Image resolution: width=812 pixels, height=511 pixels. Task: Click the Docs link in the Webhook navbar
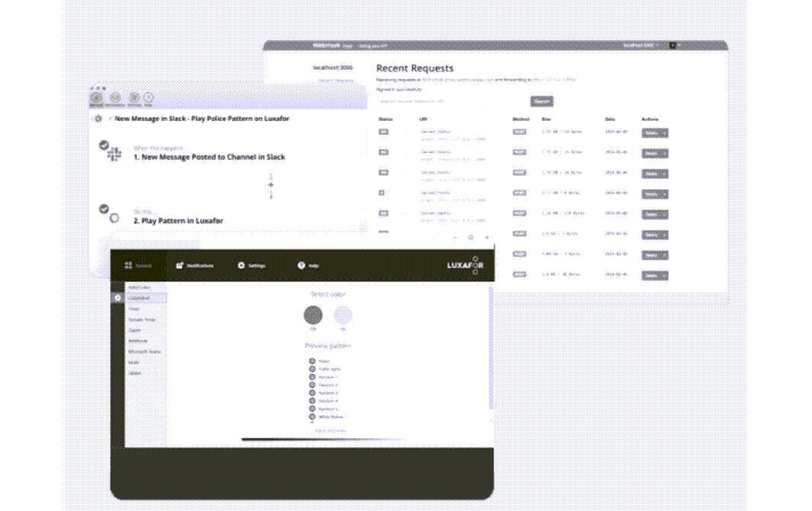click(348, 46)
